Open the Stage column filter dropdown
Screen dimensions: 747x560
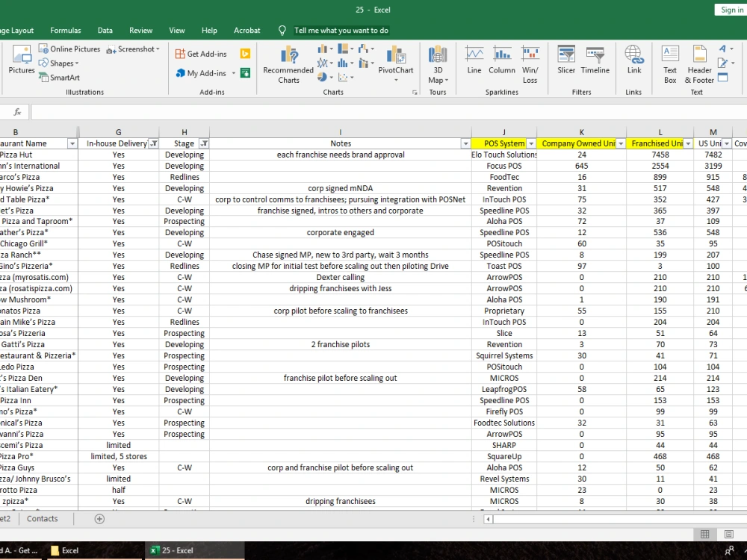(204, 143)
